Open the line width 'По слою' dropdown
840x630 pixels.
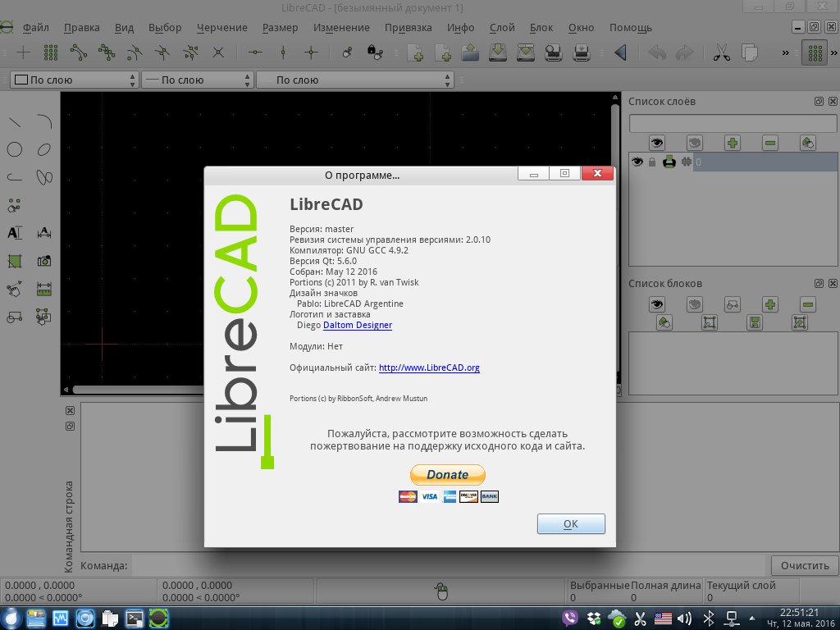pos(197,80)
